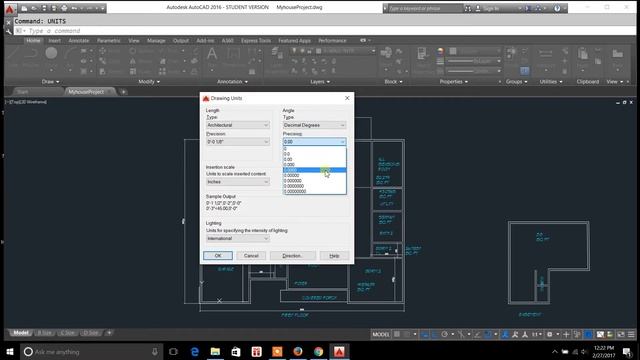The image size is (640, 360).
Task: Switch to the Insert ribbon tab
Action: (x=54, y=40)
